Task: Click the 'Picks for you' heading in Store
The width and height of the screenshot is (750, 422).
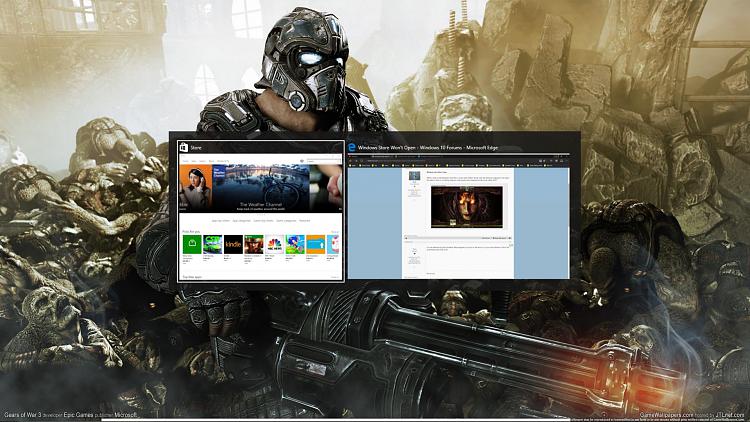Action: 191,232
